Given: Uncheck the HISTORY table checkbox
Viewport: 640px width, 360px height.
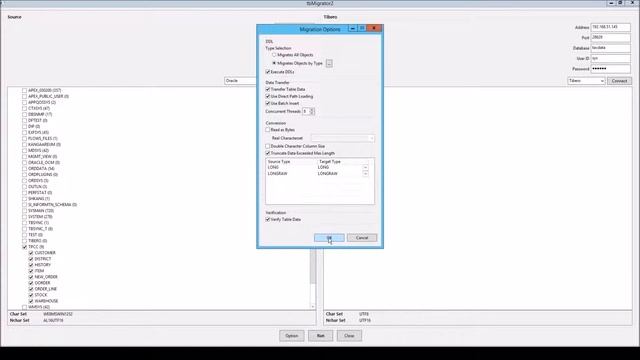Looking at the screenshot, I should (31, 265).
